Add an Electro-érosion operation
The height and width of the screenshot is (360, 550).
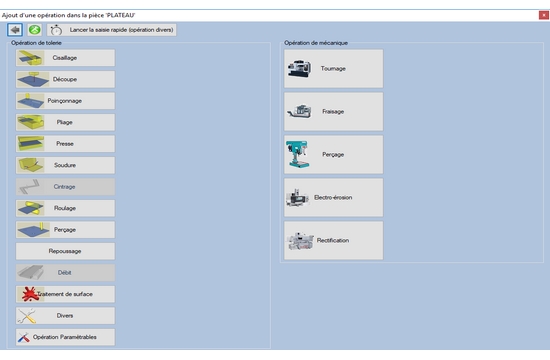coord(334,197)
